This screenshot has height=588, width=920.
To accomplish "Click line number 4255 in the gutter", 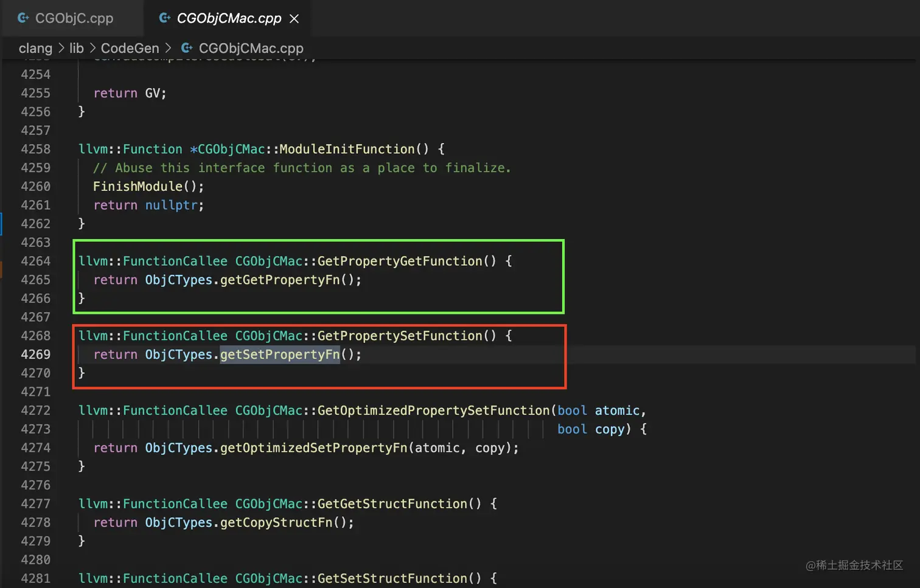I will click(36, 93).
